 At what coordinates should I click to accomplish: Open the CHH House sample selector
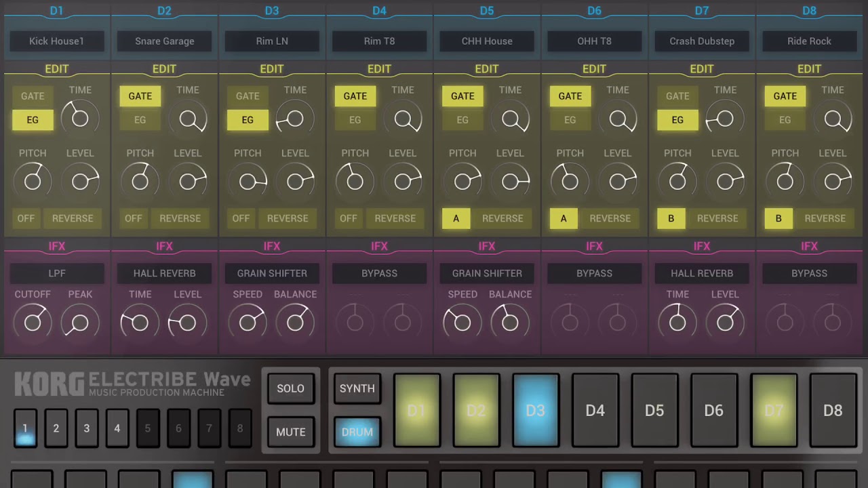pyautogui.click(x=487, y=41)
